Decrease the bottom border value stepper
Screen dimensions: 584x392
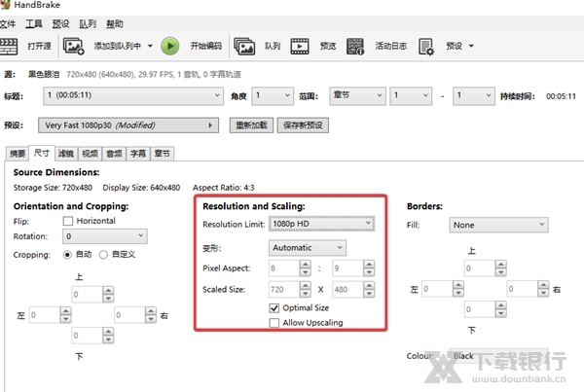coord(501,313)
